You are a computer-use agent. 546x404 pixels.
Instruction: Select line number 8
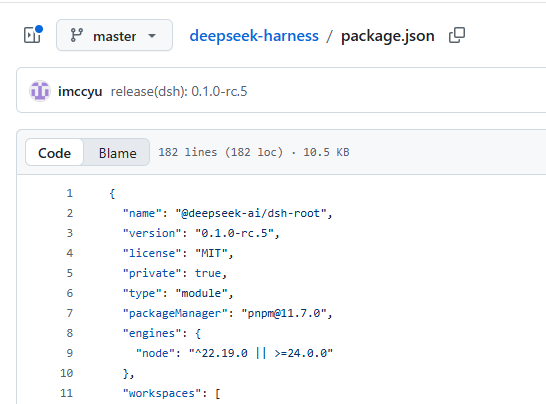coord(70,333)
